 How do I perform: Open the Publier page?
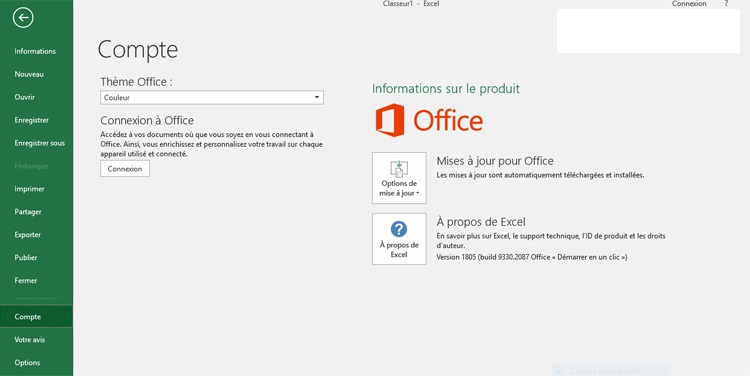point(25,257)
